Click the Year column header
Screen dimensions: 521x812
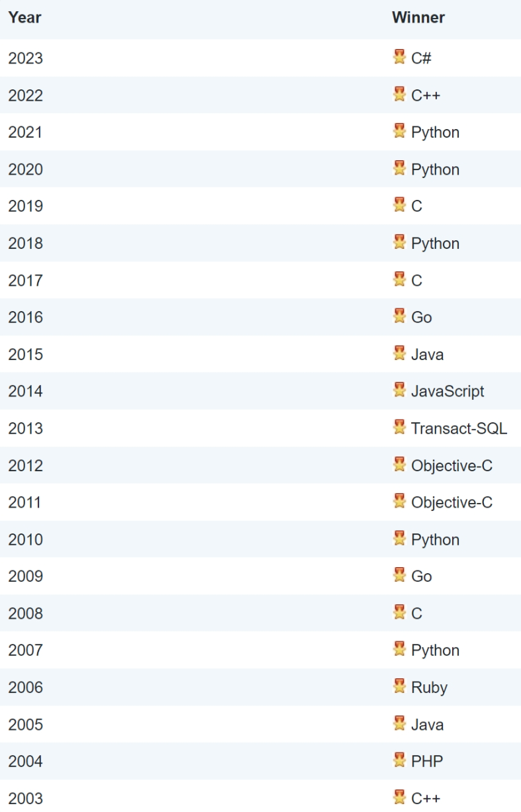coord(24,18)
